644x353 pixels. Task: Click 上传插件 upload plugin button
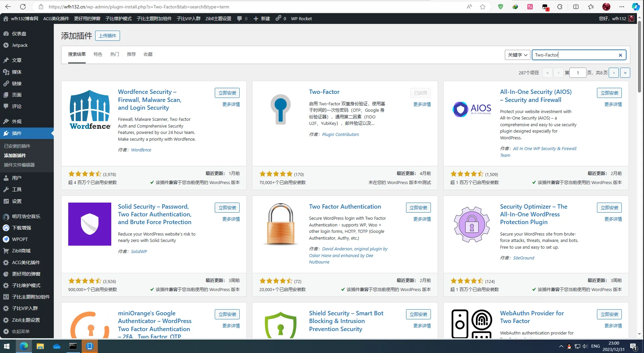coord(108,36)
